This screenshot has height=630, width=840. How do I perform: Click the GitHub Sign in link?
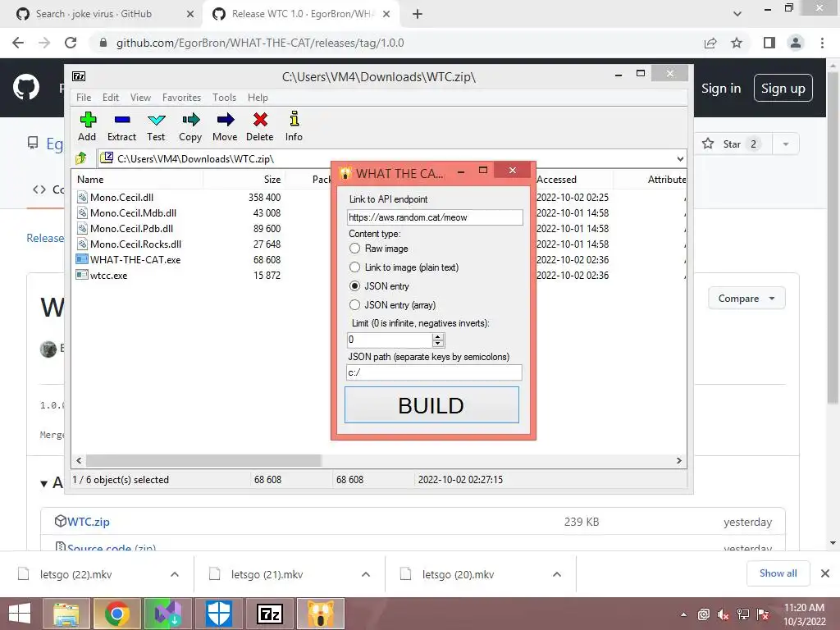click(721, 89)
